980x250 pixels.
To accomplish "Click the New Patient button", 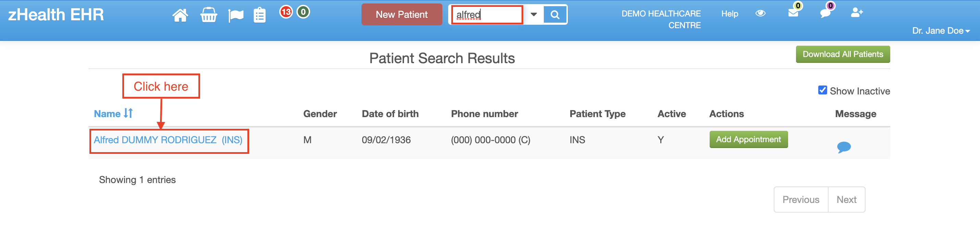I will [x=401, y=14].
